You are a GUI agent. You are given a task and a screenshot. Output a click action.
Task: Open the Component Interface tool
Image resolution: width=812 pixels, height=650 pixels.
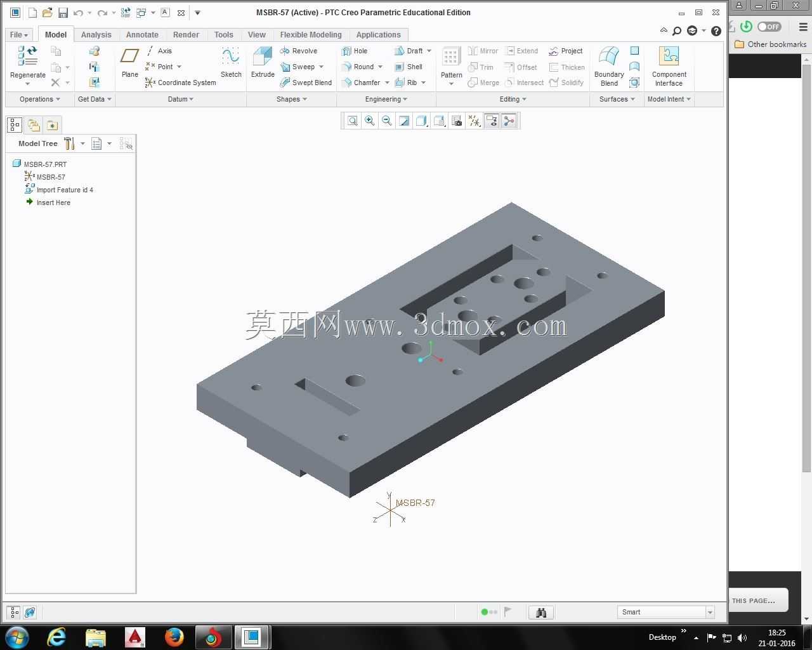pyautogui.click(x=669, y=66)
